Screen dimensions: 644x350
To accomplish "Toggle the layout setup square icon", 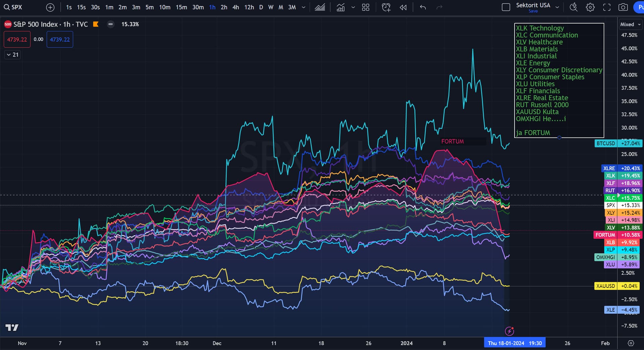I will pyautogui.click(x=506, y=7).
